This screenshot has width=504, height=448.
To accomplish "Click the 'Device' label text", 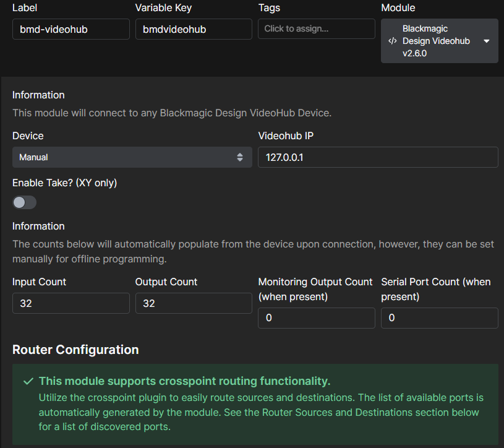I will click(28, 136).
